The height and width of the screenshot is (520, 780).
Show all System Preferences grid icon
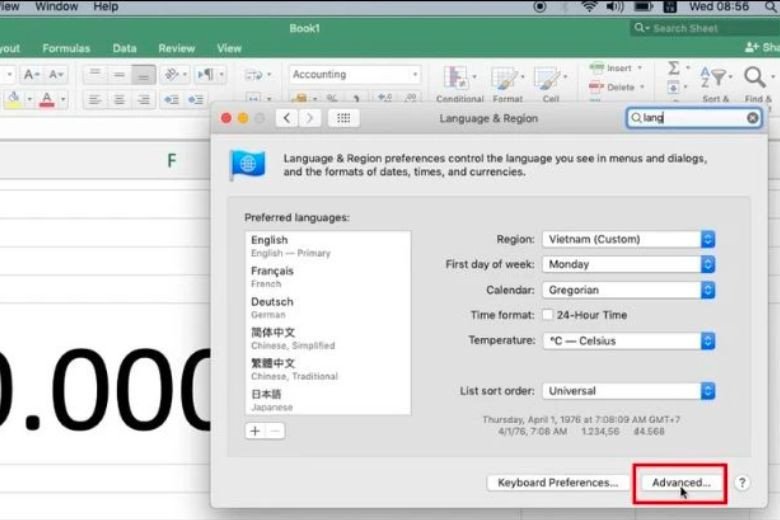[x=343, y=118]
